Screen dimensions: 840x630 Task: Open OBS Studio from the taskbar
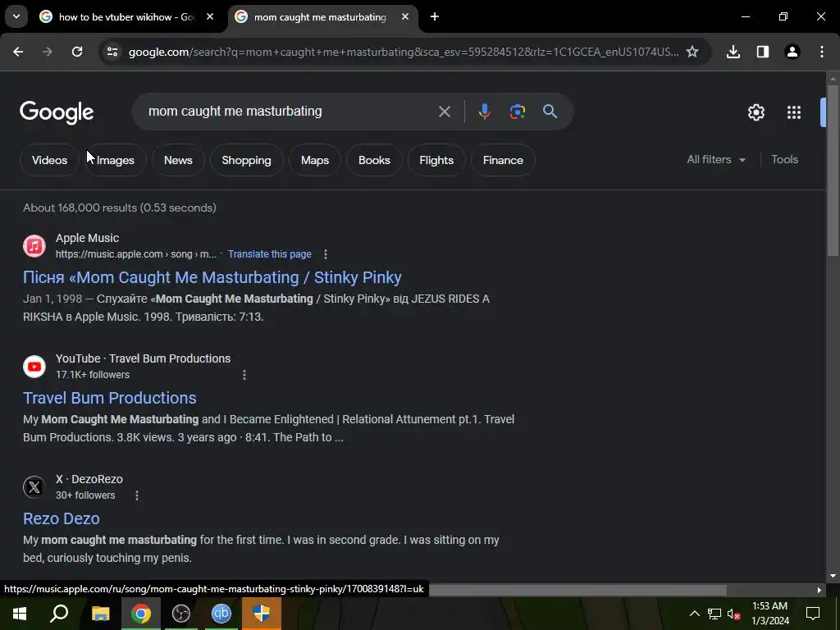pos(181,614)
